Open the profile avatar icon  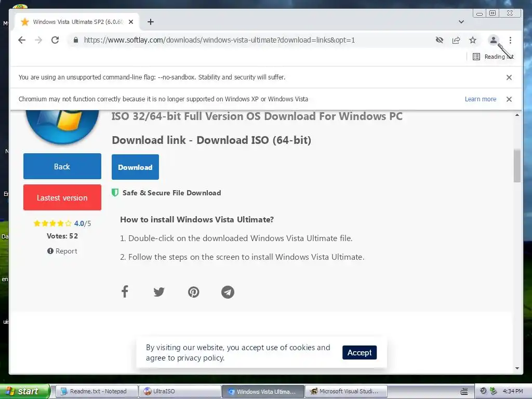494,40
